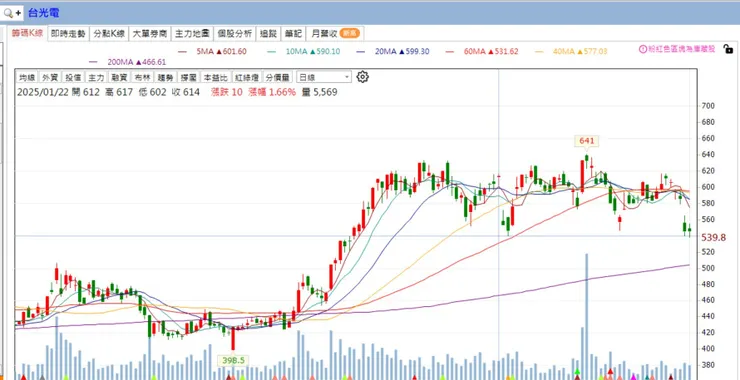Click the 新高 orange badge

click(350, 34)
